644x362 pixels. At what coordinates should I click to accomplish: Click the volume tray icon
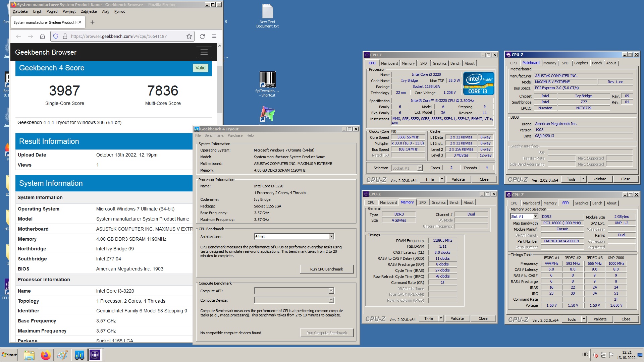[595, 355]
